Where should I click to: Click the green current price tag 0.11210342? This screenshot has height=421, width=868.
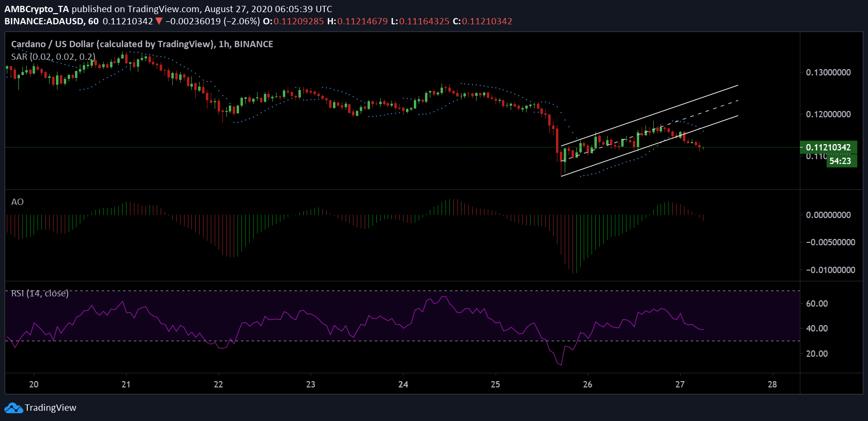[x=828, y=147]
